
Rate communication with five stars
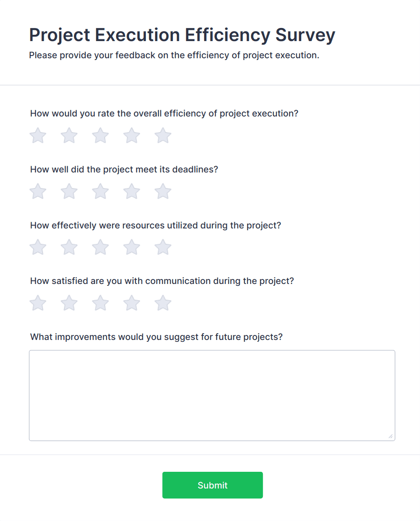162,303
